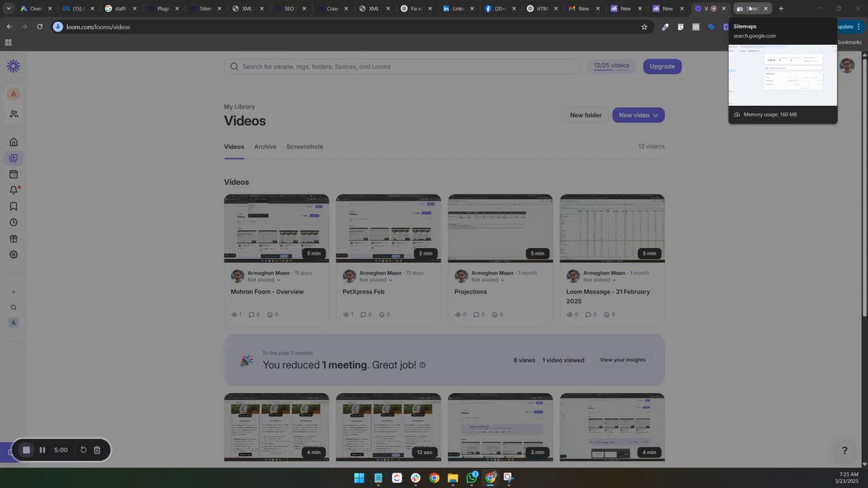Delete the recording with trash icon
Viewport: 868px width, 488px height.
click(x=97, y=450)
